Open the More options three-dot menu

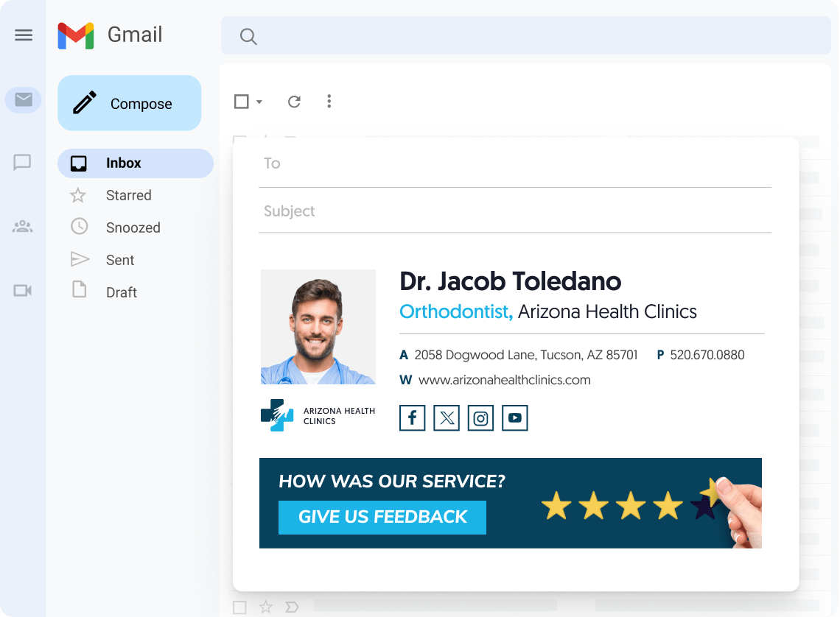[329, 101]
